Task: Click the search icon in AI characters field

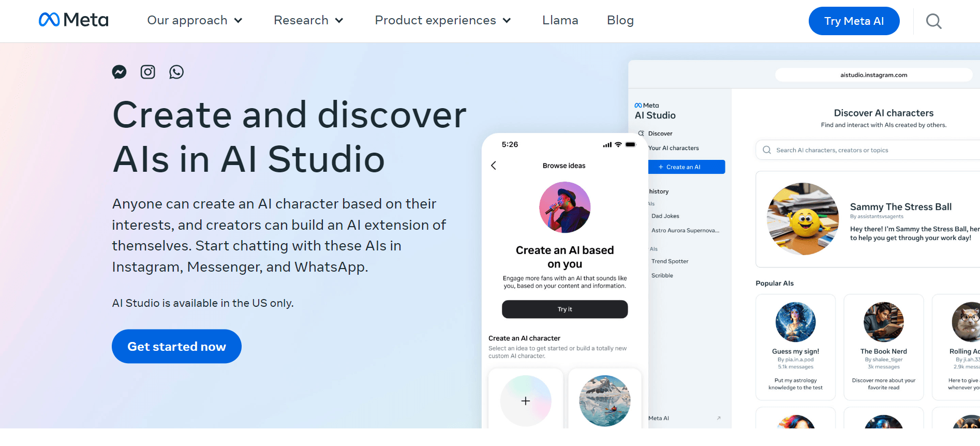Action: click(767, 150)
